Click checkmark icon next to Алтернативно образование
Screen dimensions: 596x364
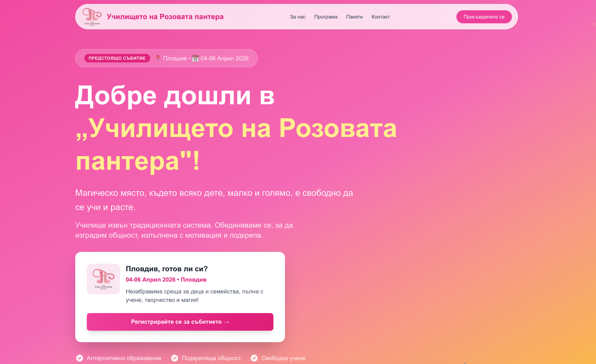[x=80, y=358]
